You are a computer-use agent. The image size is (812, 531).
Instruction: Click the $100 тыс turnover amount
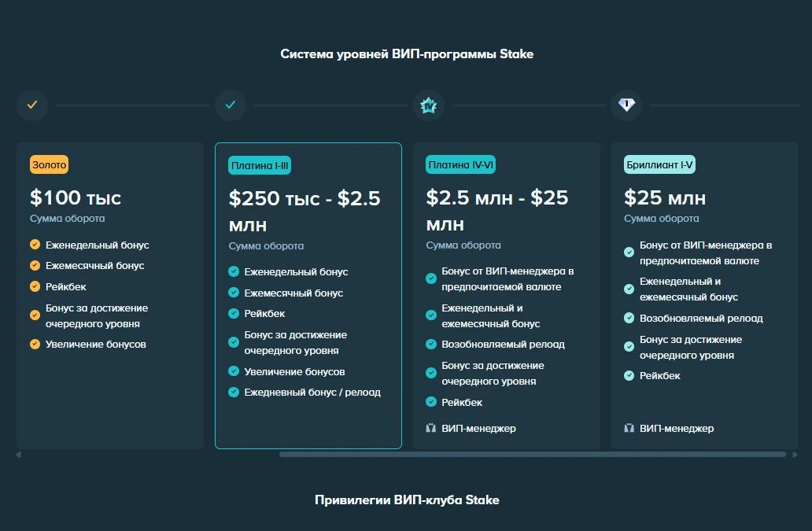[x=76, y=197]
